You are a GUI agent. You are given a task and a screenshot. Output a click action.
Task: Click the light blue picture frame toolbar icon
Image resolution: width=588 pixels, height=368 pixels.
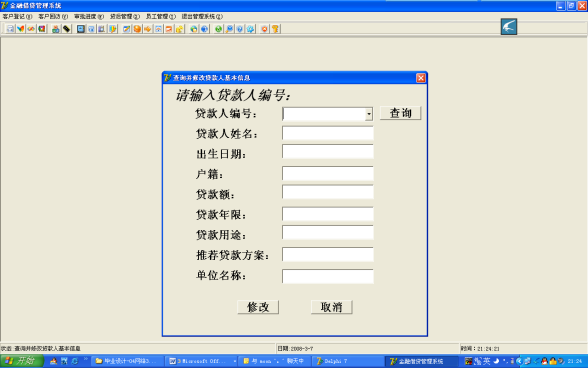click(x=158, y=29)
